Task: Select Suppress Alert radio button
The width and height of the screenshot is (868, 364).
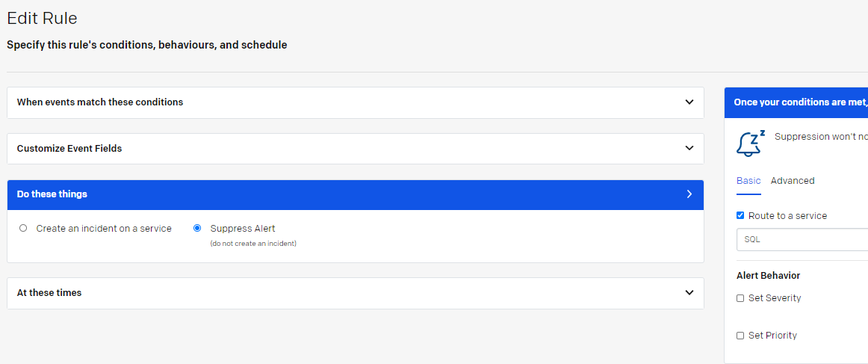Action: [197, 228]
